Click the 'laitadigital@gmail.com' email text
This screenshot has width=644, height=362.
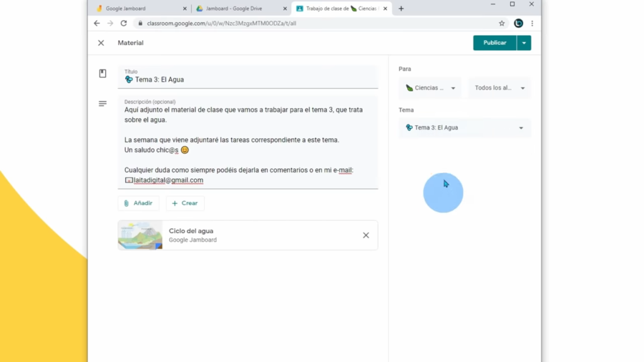[x=169, y=180]
